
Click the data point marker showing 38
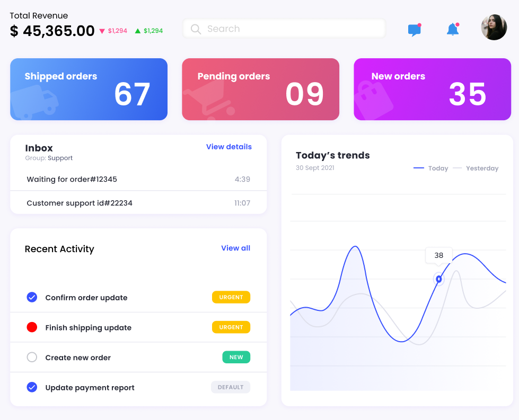439,279
